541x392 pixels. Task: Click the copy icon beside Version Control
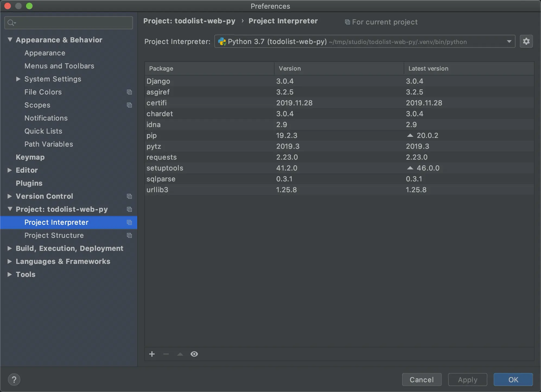[x=130, y=196]
